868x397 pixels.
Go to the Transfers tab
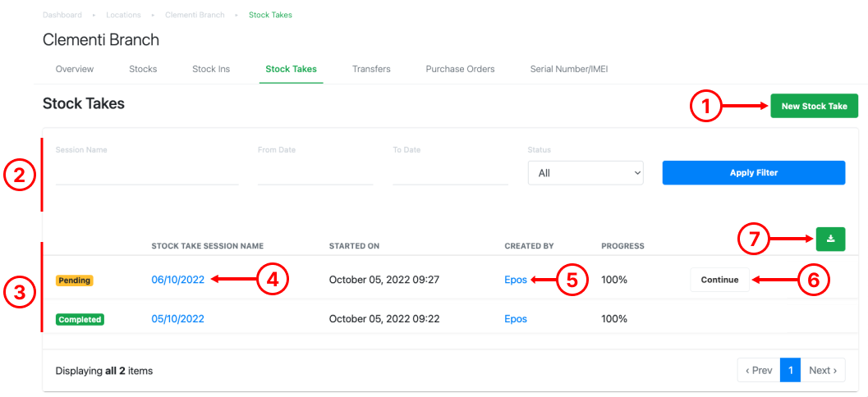click(371, 69)
